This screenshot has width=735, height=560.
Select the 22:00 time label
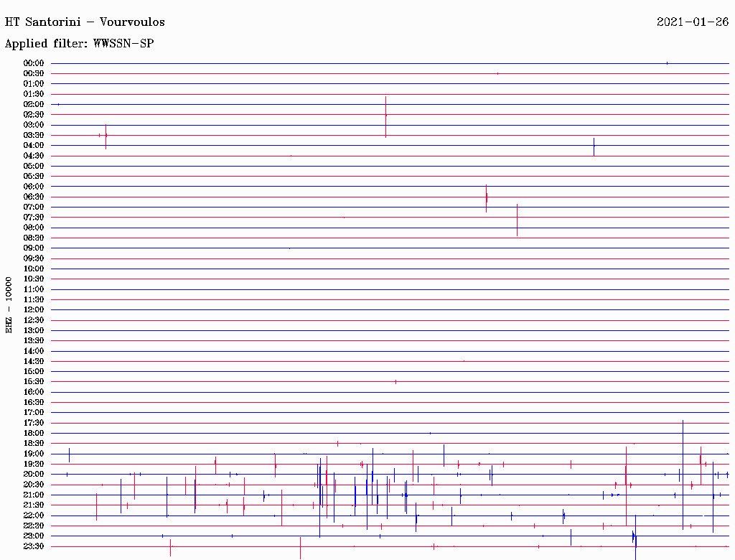(x=34, y=515)
